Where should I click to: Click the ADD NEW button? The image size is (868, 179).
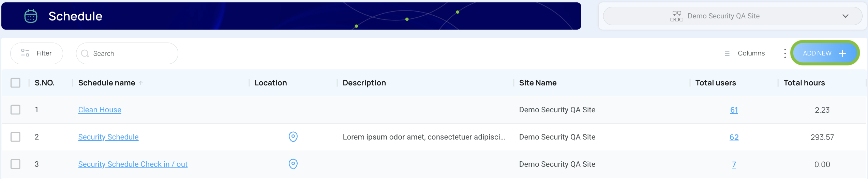[825, 53]
